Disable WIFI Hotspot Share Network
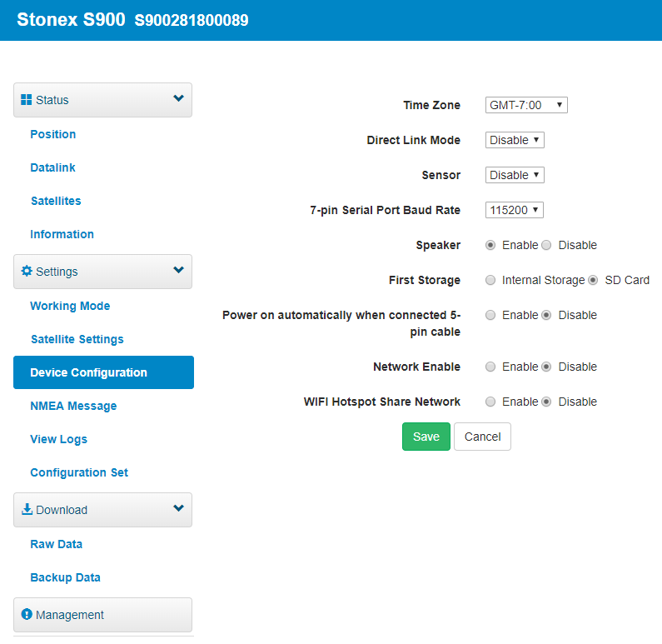Screen dimensions: 662x644 [x=546, y=402]
